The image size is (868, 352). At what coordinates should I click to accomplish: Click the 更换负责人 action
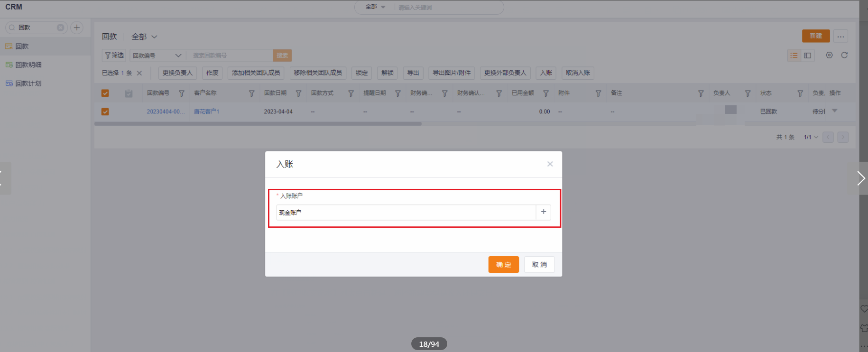(x=177, y=73)
